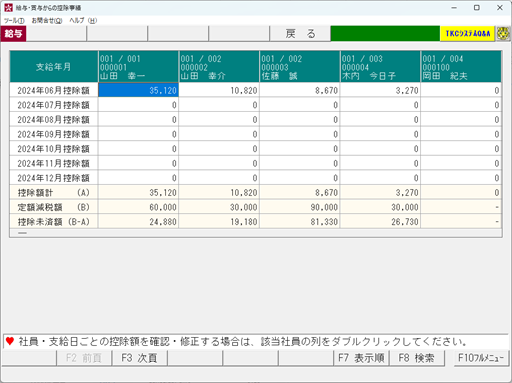
Task: Click the tiger mascot icon beside TKC Q&A
Action: coord(503,34)
